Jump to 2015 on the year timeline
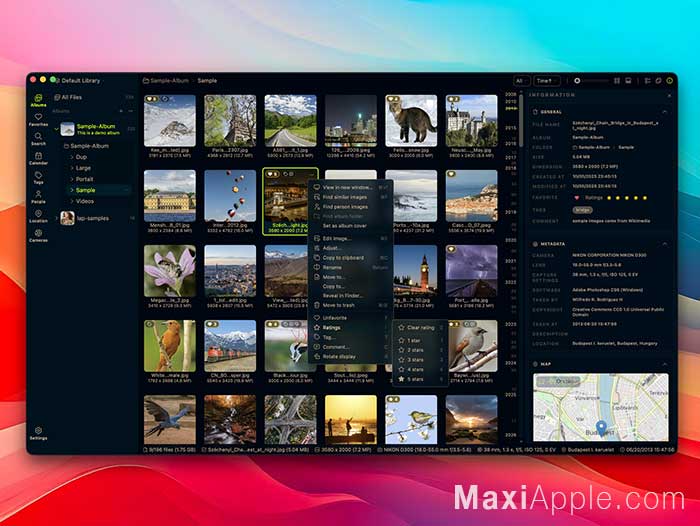The height and width of the screenshot is (526, 700). click(x=511, y=128)
